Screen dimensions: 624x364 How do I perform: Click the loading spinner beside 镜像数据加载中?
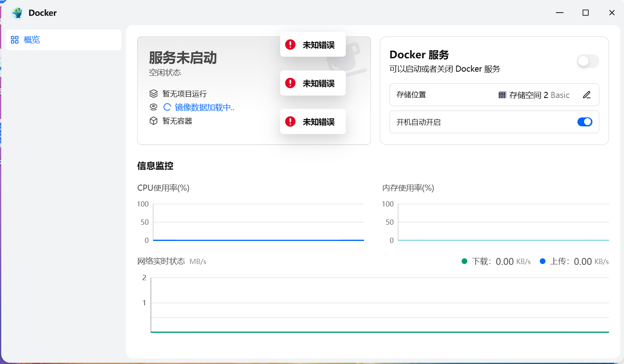167,107
